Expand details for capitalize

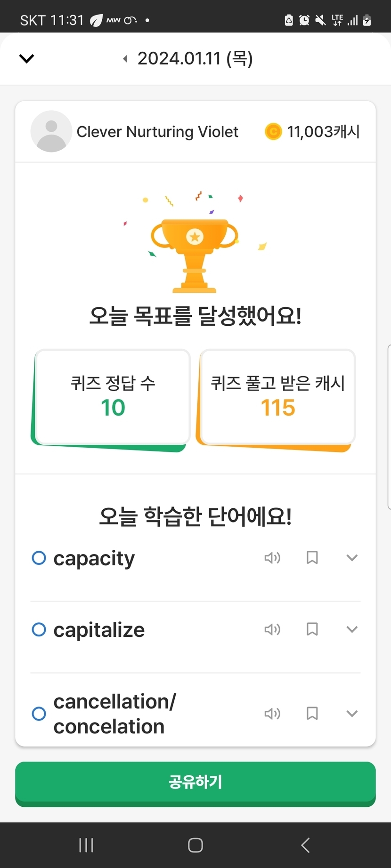coord(352,629)
